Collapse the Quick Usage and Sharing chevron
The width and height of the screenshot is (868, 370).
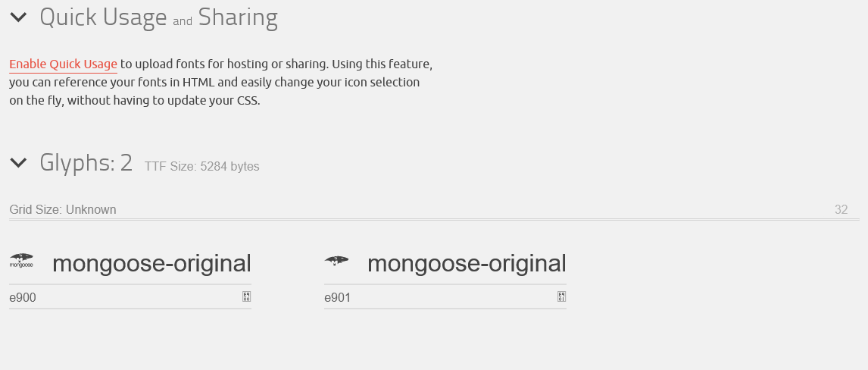[18, 17]
